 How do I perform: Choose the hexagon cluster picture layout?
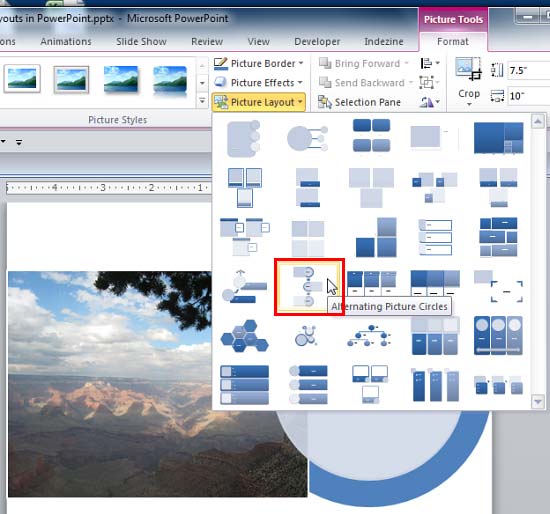tap(244, 336)
